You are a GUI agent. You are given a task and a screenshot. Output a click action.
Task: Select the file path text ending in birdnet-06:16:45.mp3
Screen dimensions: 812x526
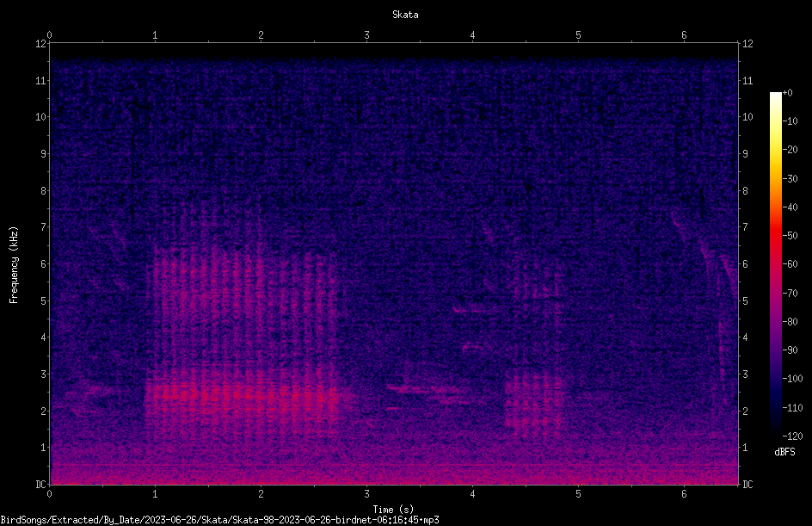coord(219,520)
